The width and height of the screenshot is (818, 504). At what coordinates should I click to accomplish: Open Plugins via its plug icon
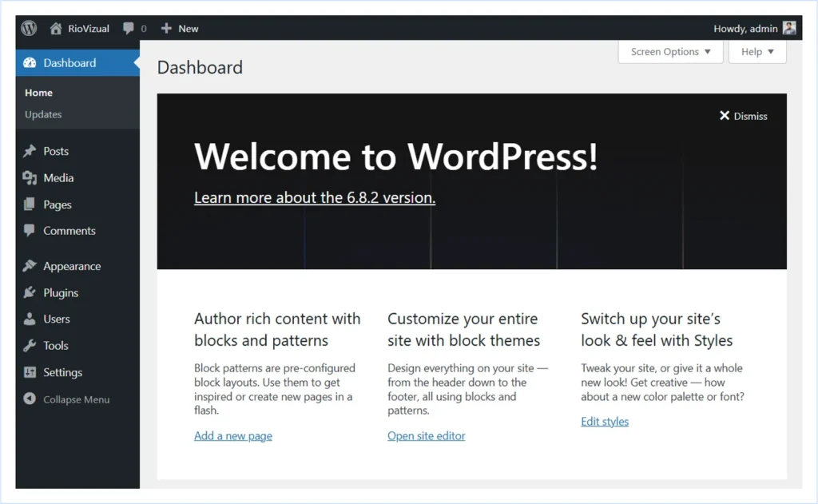(30, 292)
